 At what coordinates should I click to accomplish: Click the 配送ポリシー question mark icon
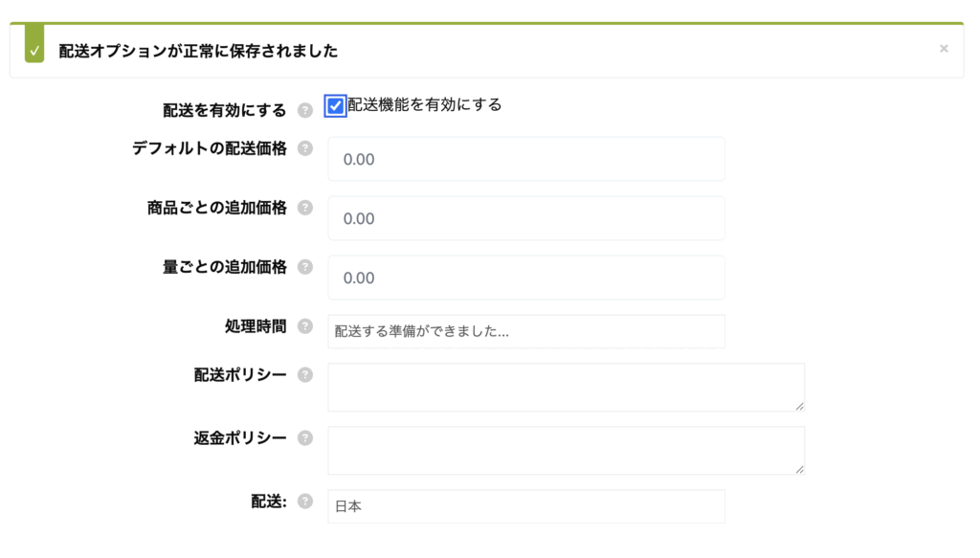305,374
